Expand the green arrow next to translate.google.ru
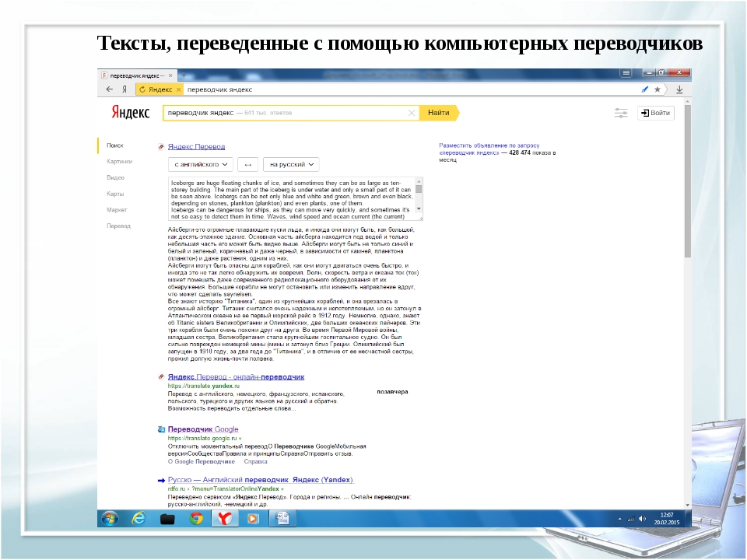Image resolution: width=747 pixels, height=560 pixels. tap(240, 439)
